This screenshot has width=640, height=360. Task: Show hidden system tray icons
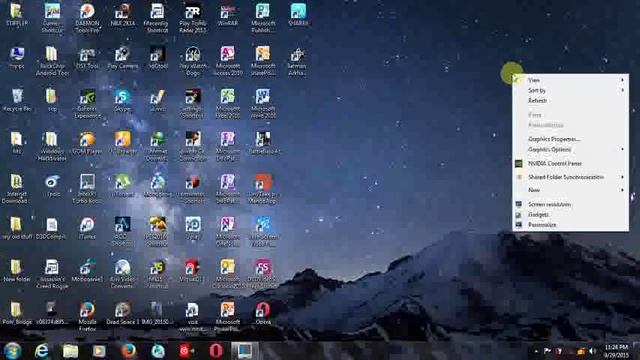536,351
